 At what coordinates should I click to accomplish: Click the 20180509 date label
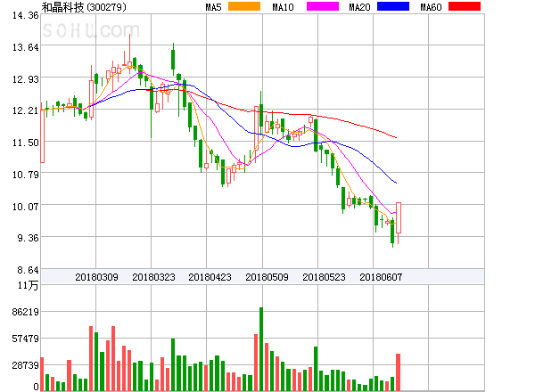(267, 277)
